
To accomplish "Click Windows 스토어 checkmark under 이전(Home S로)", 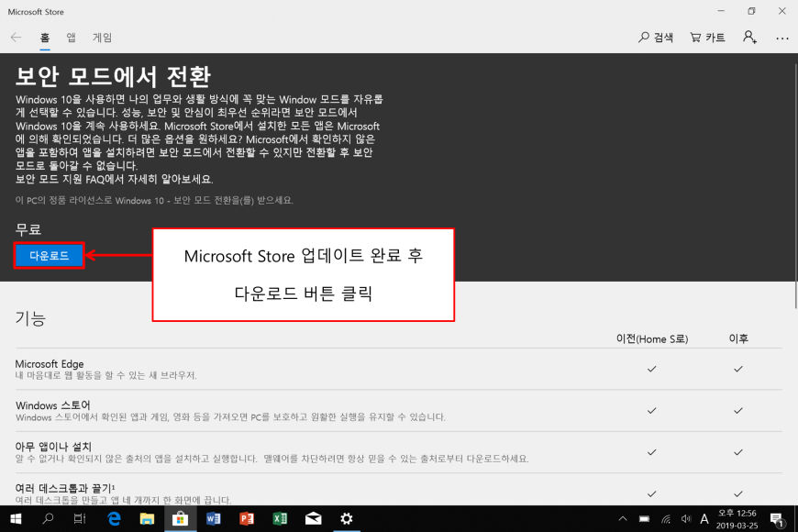I will click(x=652, y=410).
